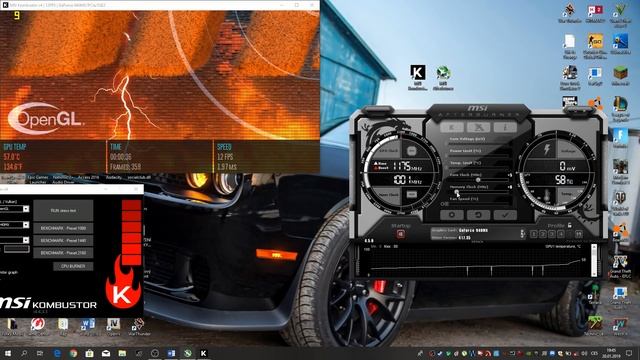This screenshot has width=640, height=360.
Task: Click the Afterburner profile lock icon
Action: click(569, 225)
